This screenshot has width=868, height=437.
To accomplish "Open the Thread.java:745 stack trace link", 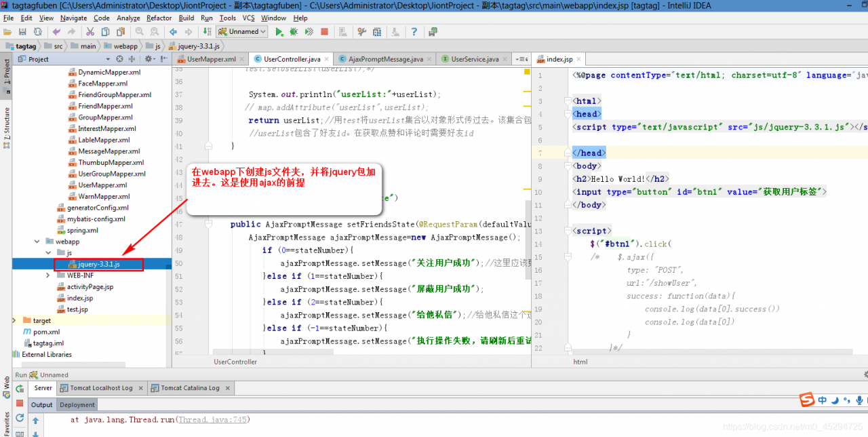I will pyautogui.click(x=212, y=419).
